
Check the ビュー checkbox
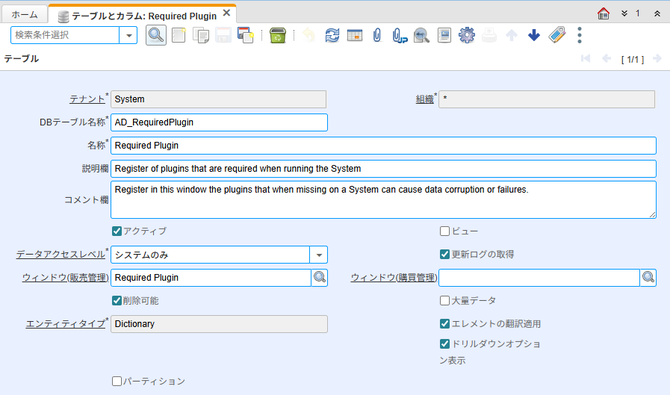[445, 231]
